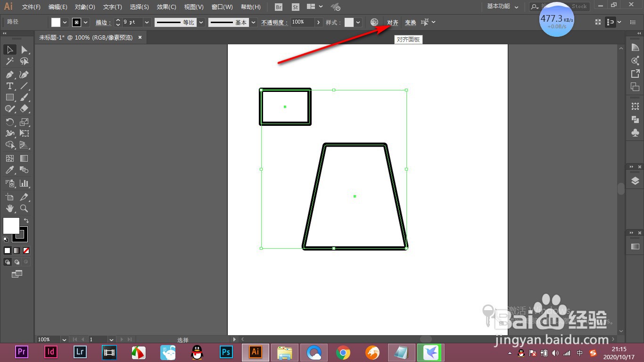Viewport: 644px width, 362px height.
Task: Open the 效果(C) menu
Action: point(166,7)
